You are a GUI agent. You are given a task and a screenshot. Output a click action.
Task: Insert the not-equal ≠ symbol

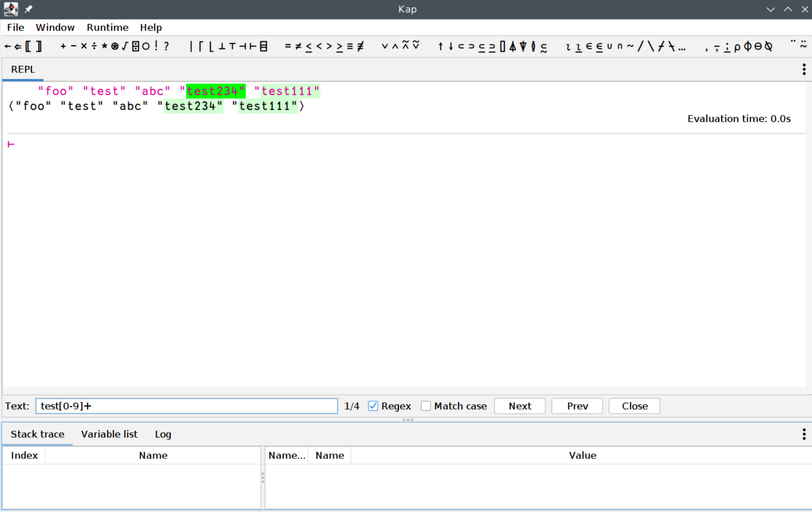[298, 46]
